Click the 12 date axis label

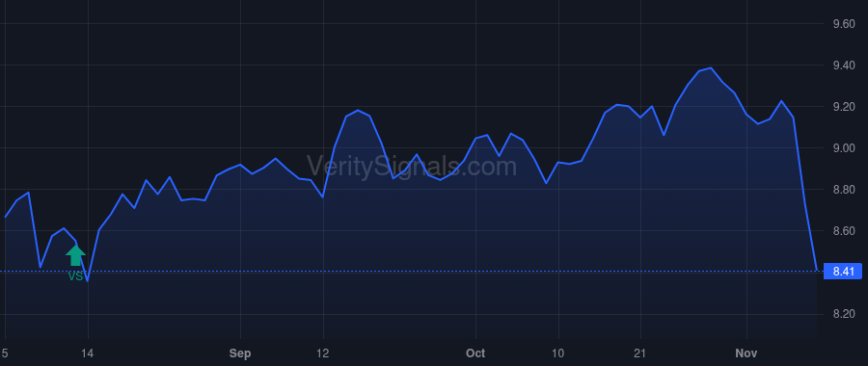[323, 353]
